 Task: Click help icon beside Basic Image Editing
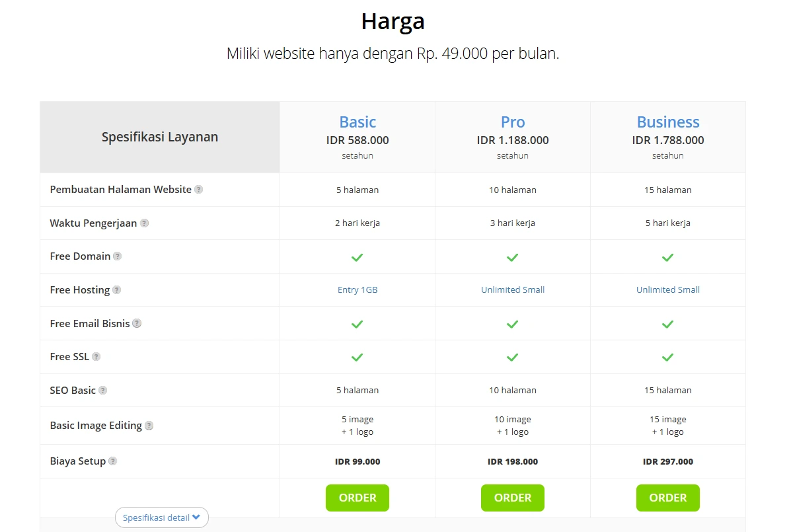pos(149,426)
